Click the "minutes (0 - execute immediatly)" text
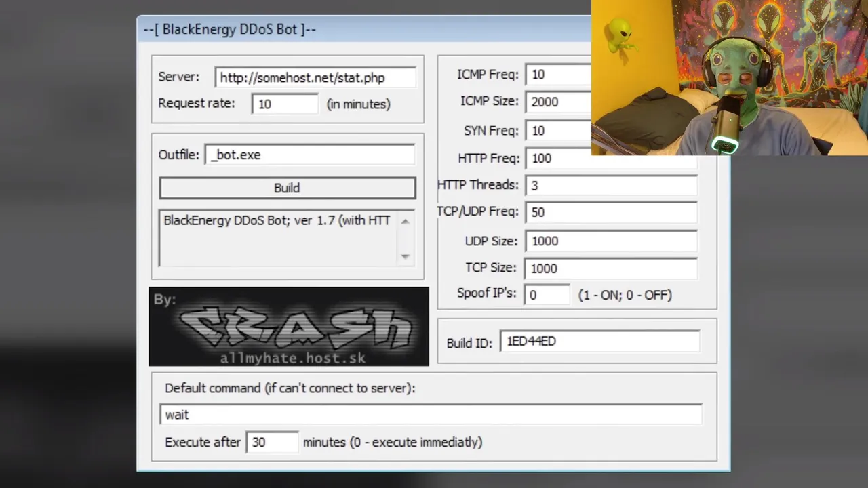This screenshot has width=868, height=488. click(x=393, y=442)
